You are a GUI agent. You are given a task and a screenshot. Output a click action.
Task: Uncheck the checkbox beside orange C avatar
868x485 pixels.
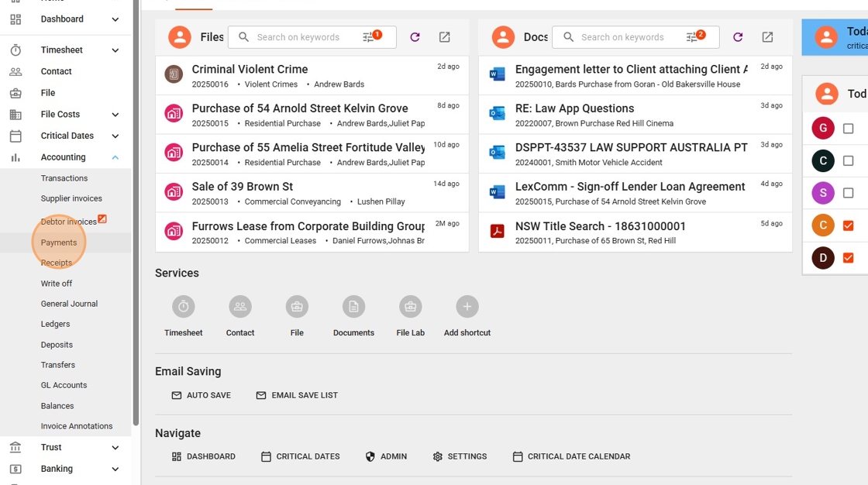[848, 225]
